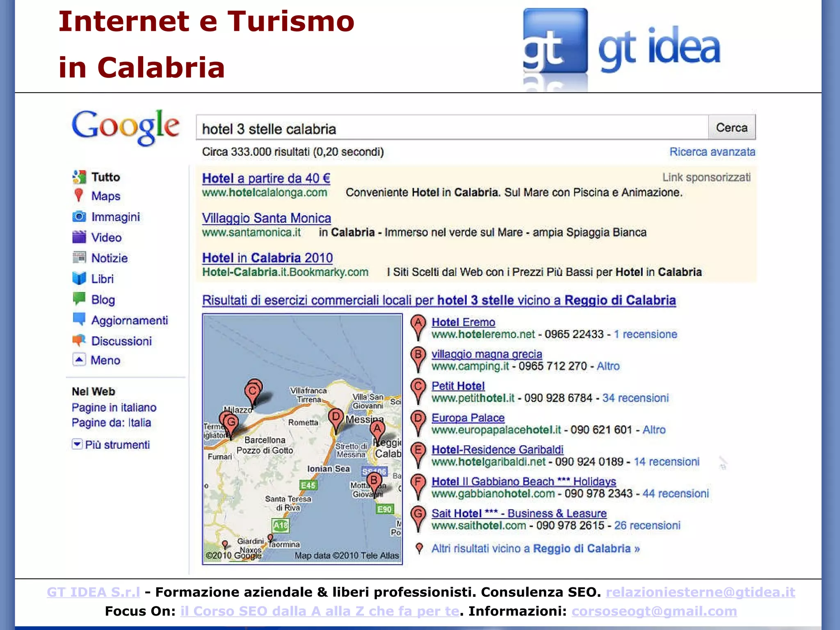Click the Blog green speech icon

click(79, 299)
